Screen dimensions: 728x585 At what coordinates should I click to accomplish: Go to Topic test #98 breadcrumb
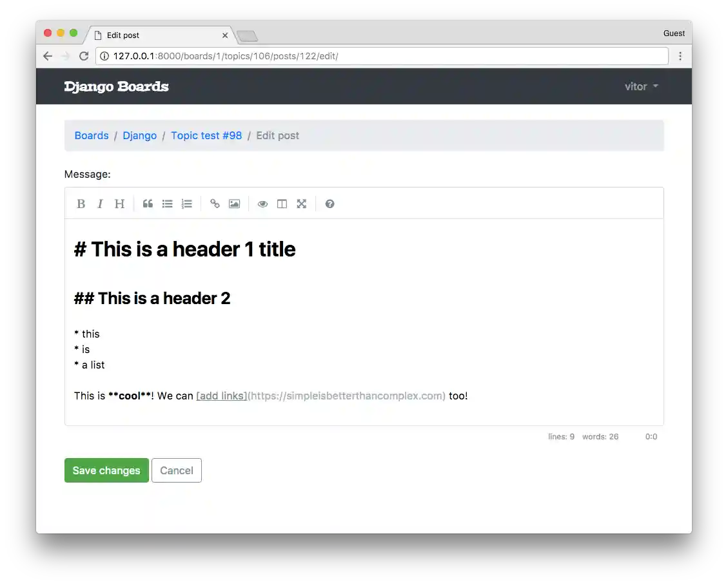coord(206,135)
